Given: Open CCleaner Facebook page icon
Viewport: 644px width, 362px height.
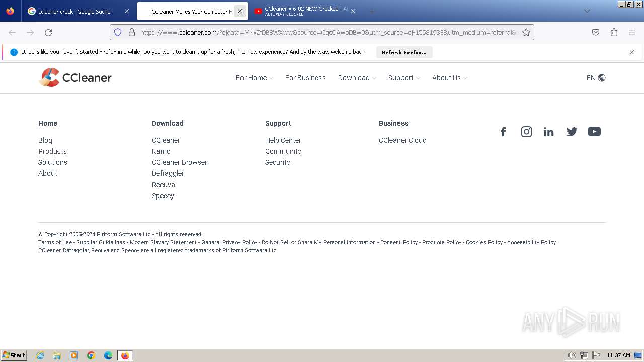Looking at the screenshot, I should pyautogui.click(x=503, y=132).
